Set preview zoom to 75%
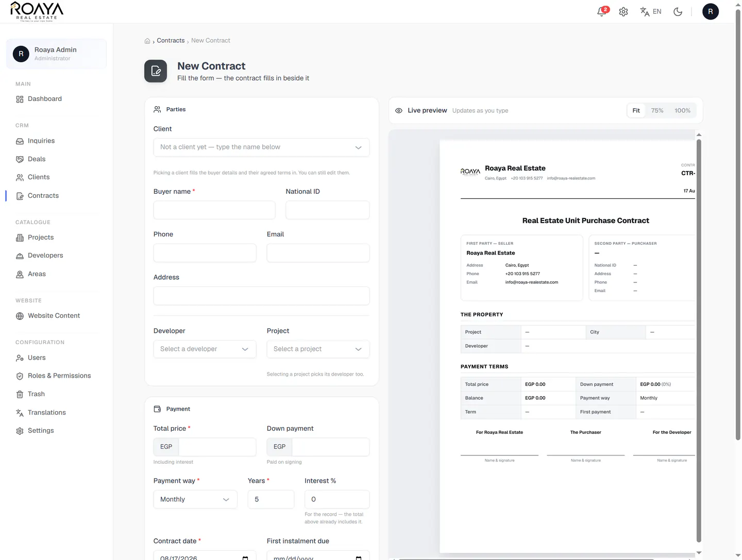Viewport: 742px width, 560px height. (657, 111)
